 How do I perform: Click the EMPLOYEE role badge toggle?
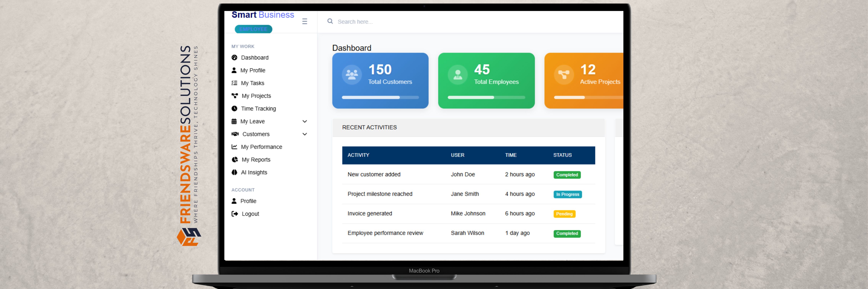click(253, 29)
